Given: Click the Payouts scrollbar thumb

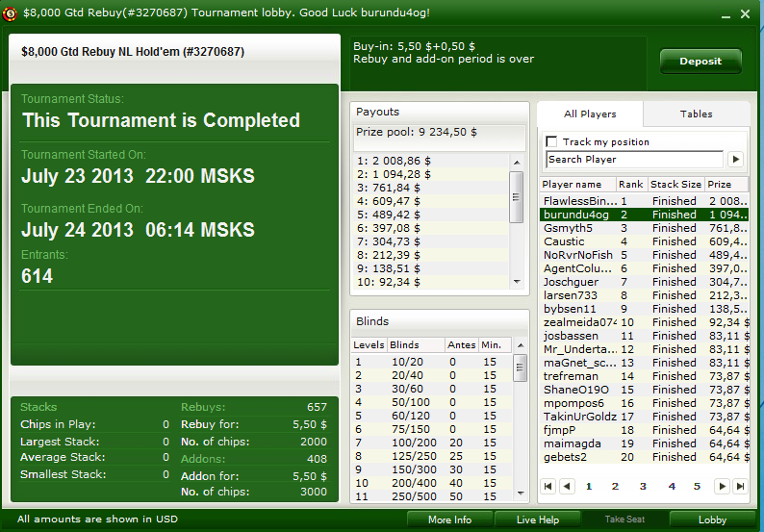Looking at the screenshot, I should click(517, 197).
